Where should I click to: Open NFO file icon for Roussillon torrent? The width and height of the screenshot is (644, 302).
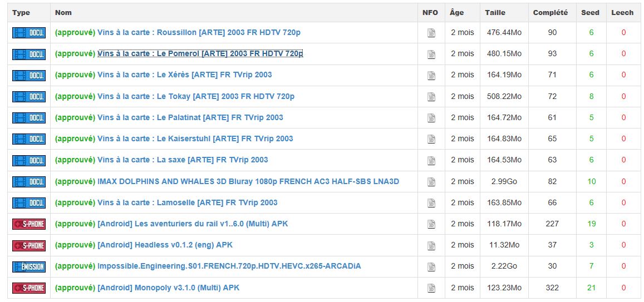[431, 33]
